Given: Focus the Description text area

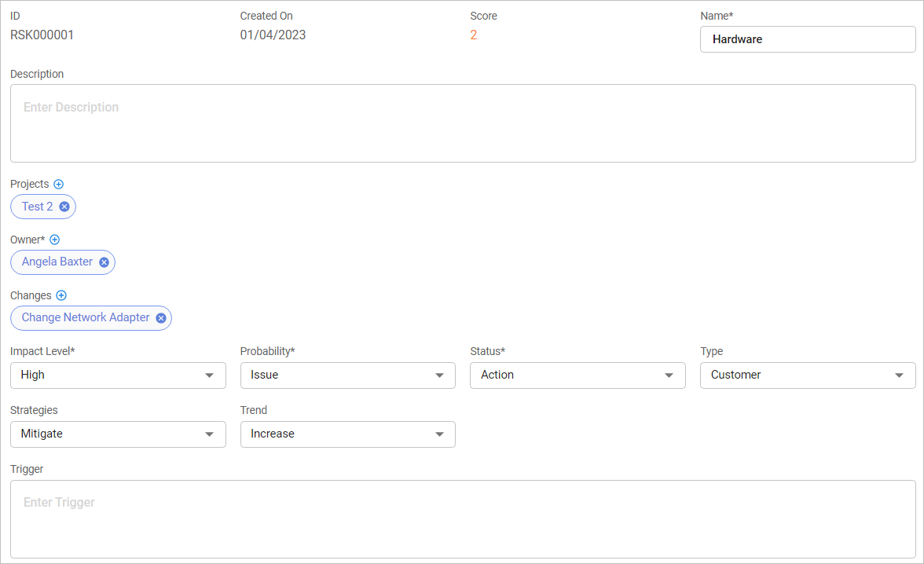Looking at the screenshot, I should [462, 123].
